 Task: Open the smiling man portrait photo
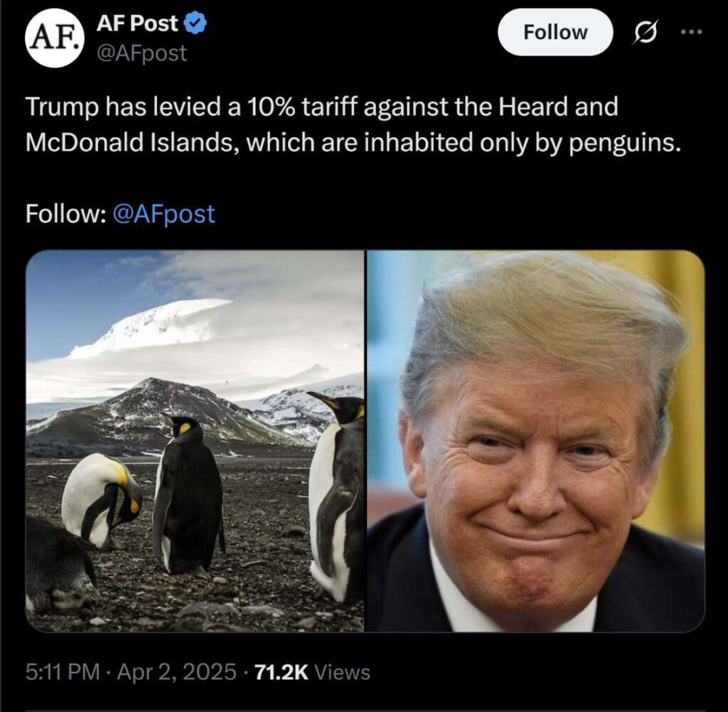536,441
